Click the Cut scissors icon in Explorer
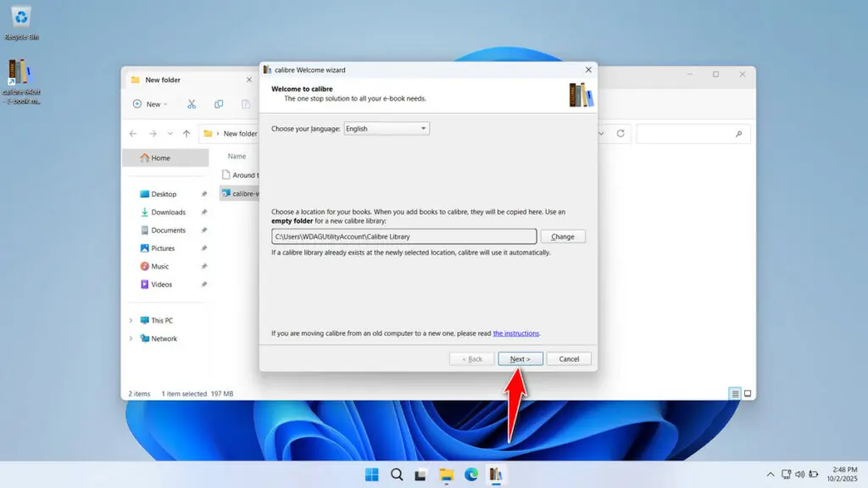The width and height of the screenshot is (868, 488). pyautogui.click(x=192, y=104)
